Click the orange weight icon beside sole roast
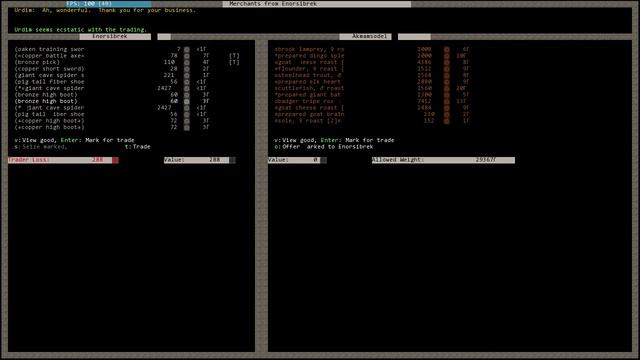Image resolution: width=640 pixels, height=360 pixels. pos(447,121)
